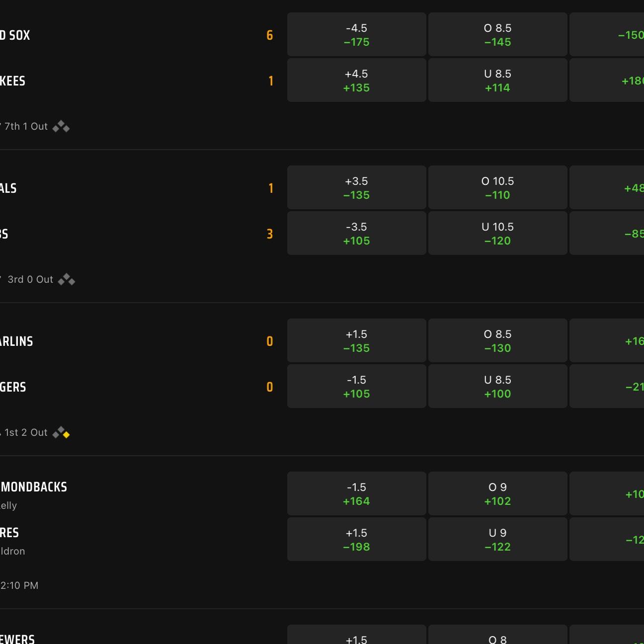
Task: Open the Diamondbacks team matchup
Action: [x=33, y=487]
